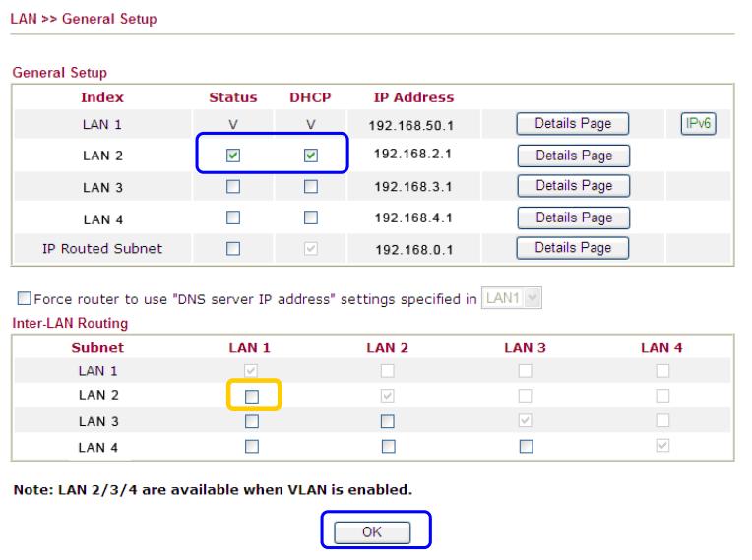Open Details Page for IP Routed Subnet
The width and height of the screenshot is (752, 560).
point(572,248)
